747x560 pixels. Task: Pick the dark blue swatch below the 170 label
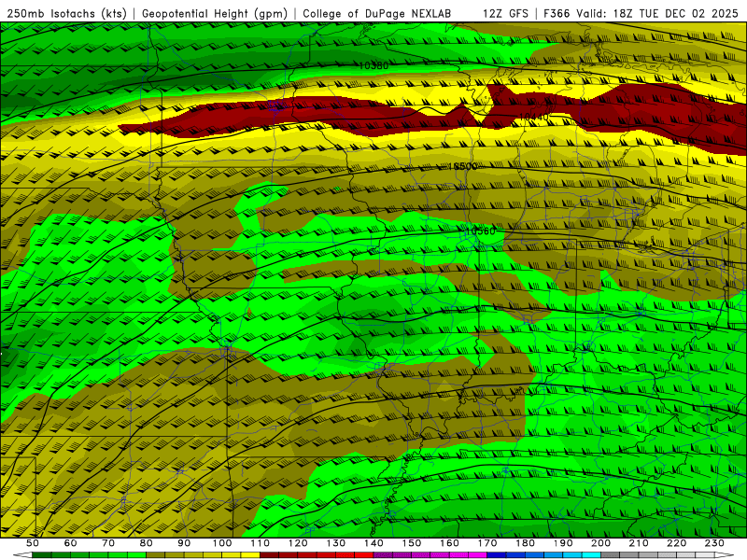(x=497, y=555)
